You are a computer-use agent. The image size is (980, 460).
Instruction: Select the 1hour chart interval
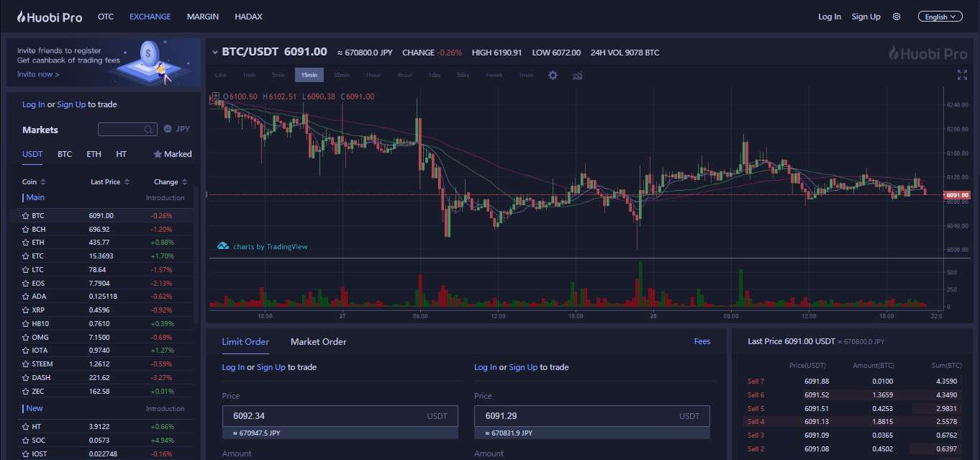[373, 75]
